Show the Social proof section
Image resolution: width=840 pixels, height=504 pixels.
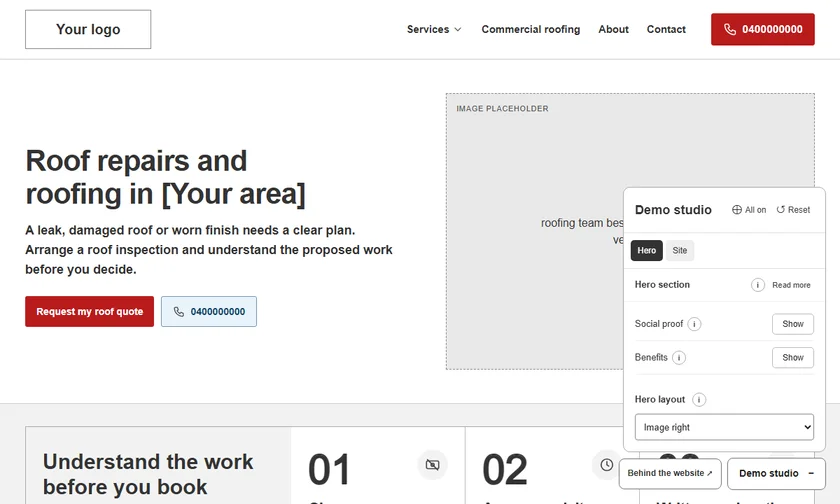pyautogui.click(x=793, y=324)
